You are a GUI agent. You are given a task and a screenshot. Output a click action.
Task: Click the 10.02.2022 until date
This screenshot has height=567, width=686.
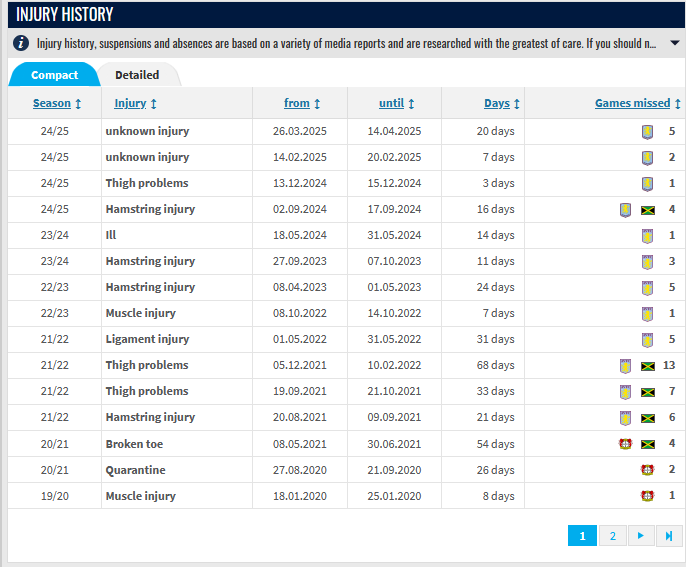(394, 365)
